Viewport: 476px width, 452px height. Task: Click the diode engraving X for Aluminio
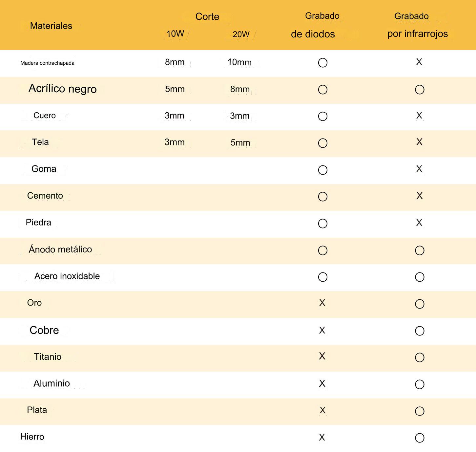322,383
